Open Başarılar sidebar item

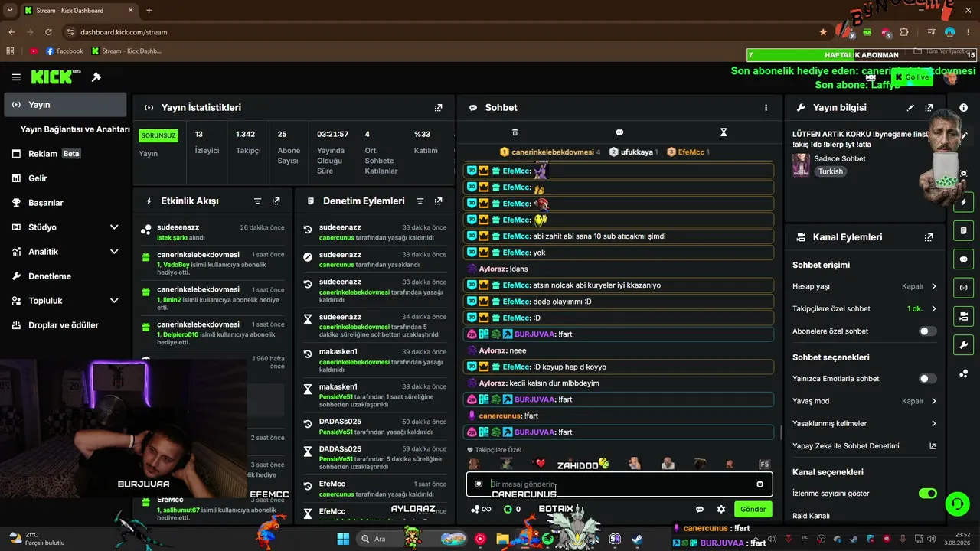[x=65, y=203]
